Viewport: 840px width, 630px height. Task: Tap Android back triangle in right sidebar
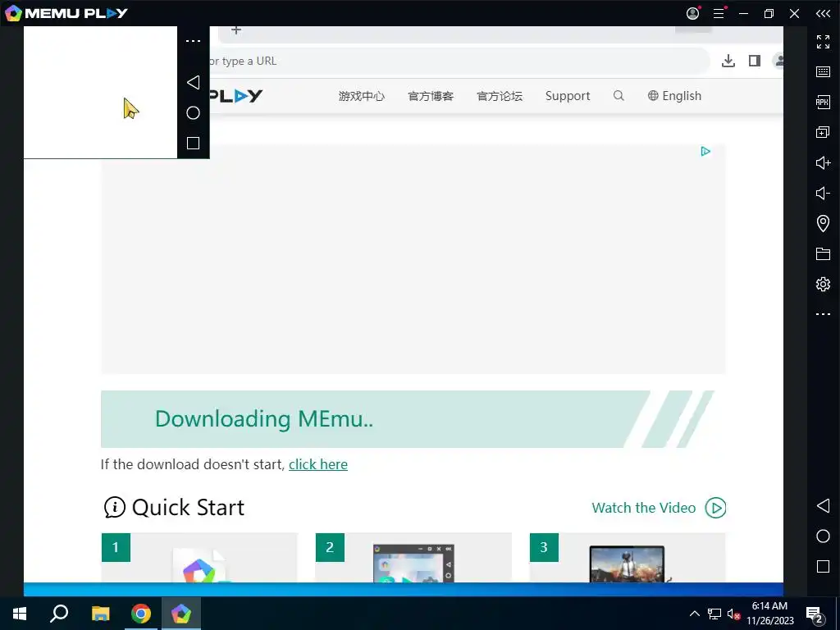pyautogui.click(x=823, y=505)
